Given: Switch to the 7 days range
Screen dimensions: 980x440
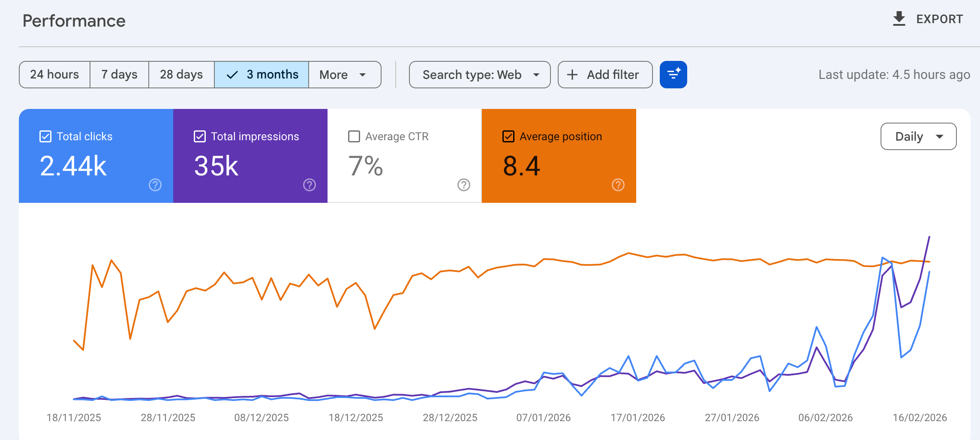Looking at the screenshot, I should coord(119,75).
